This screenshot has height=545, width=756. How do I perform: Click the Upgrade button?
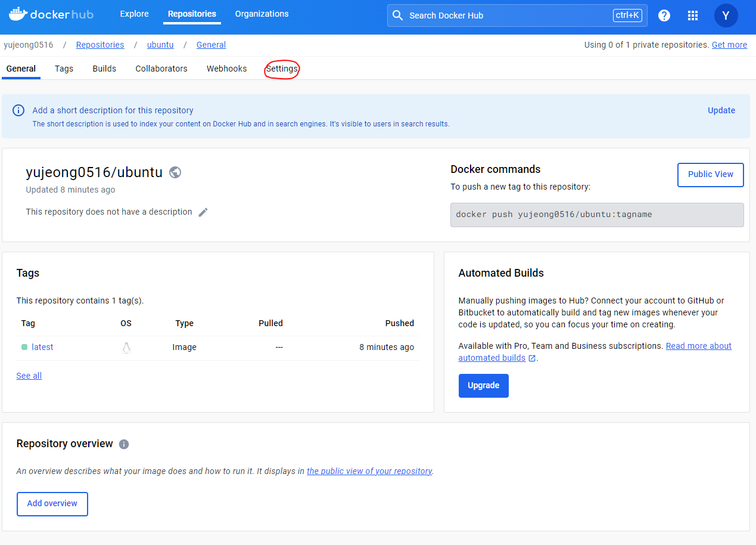[x=484, y=386]
